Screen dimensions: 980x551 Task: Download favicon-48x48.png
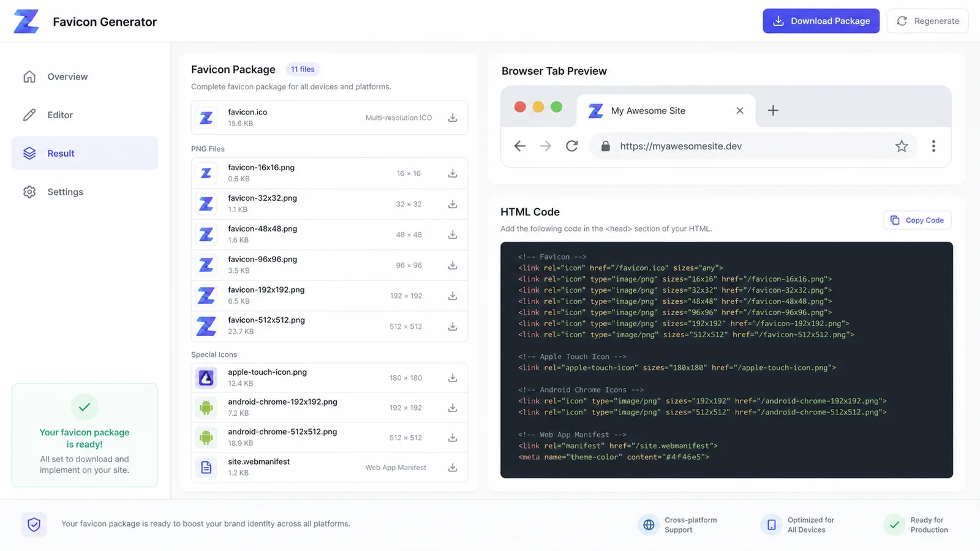(453, 234)
